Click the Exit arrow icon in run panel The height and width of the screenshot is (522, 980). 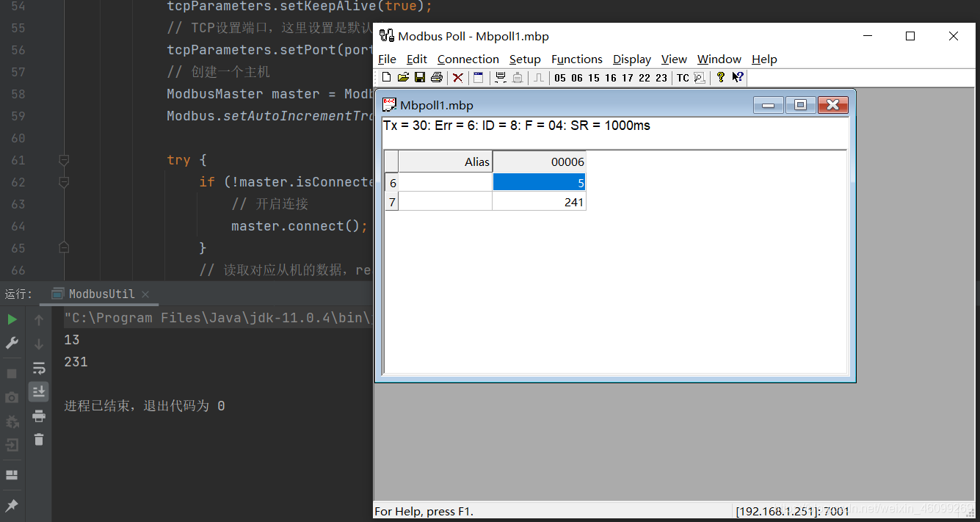tap(12, 445)
